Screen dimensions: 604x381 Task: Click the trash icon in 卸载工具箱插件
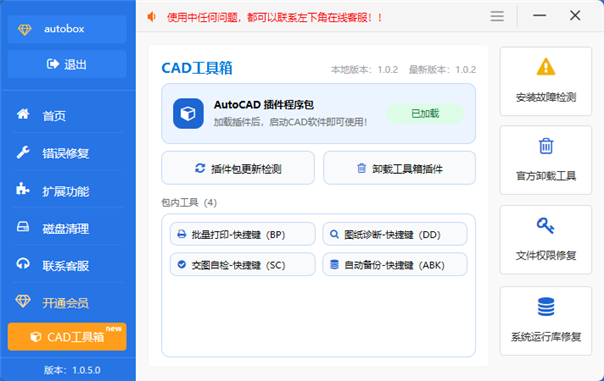[361, 168]
